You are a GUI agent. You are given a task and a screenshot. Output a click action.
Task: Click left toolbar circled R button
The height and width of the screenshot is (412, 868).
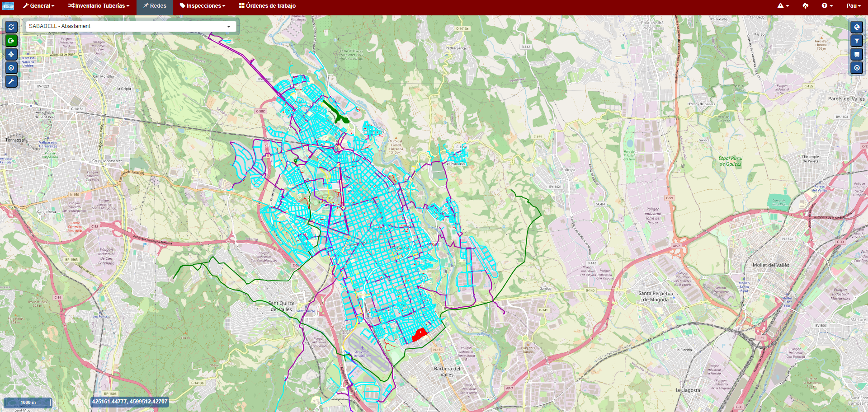pyautogui.click(x=11, y=68)
